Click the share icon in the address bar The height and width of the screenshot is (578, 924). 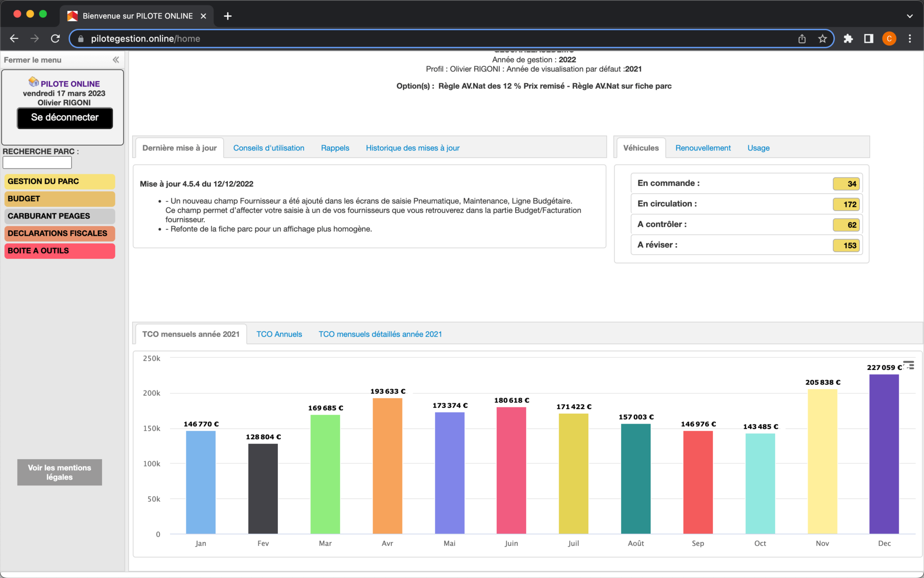802,38
